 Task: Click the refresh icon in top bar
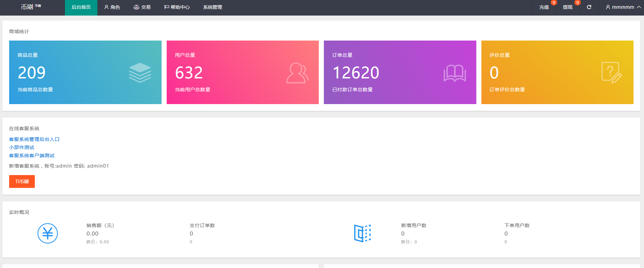point(589,7)
